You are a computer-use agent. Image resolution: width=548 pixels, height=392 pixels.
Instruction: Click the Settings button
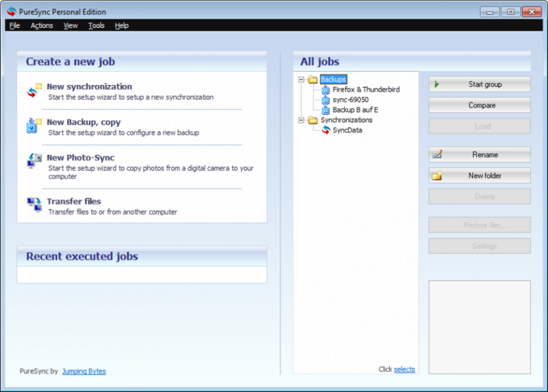[x=480, y=246]
